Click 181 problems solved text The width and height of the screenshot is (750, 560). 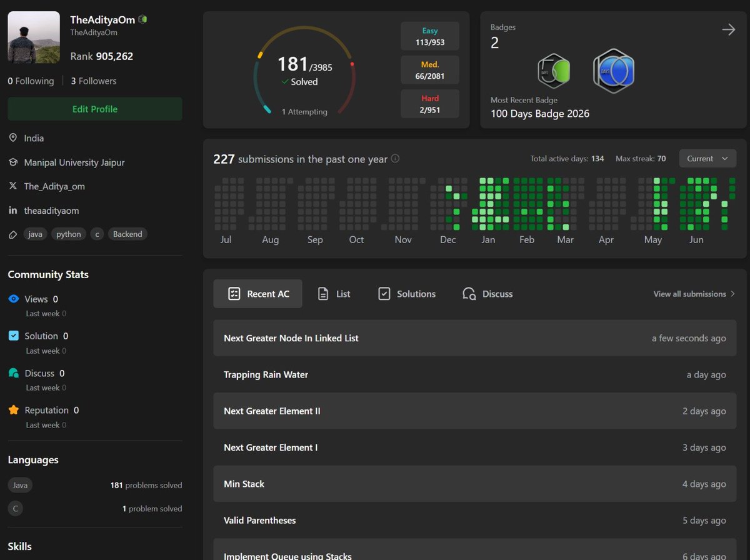pyautogui.click(x=146, y=485)
